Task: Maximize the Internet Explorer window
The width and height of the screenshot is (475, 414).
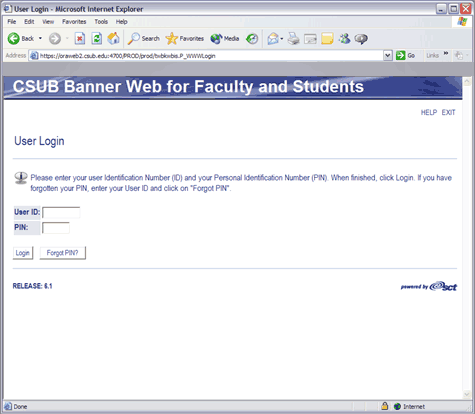Action: pos(453,9)
